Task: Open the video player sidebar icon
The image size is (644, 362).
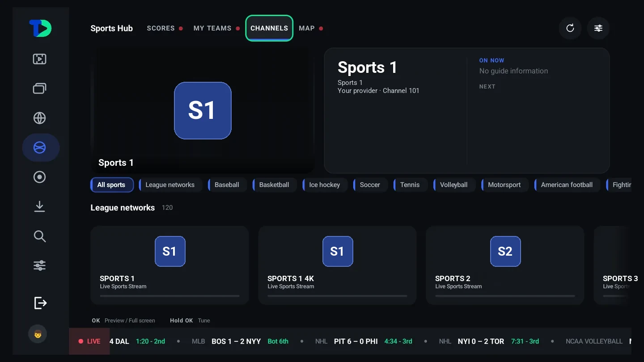Action: coord(40,59)
